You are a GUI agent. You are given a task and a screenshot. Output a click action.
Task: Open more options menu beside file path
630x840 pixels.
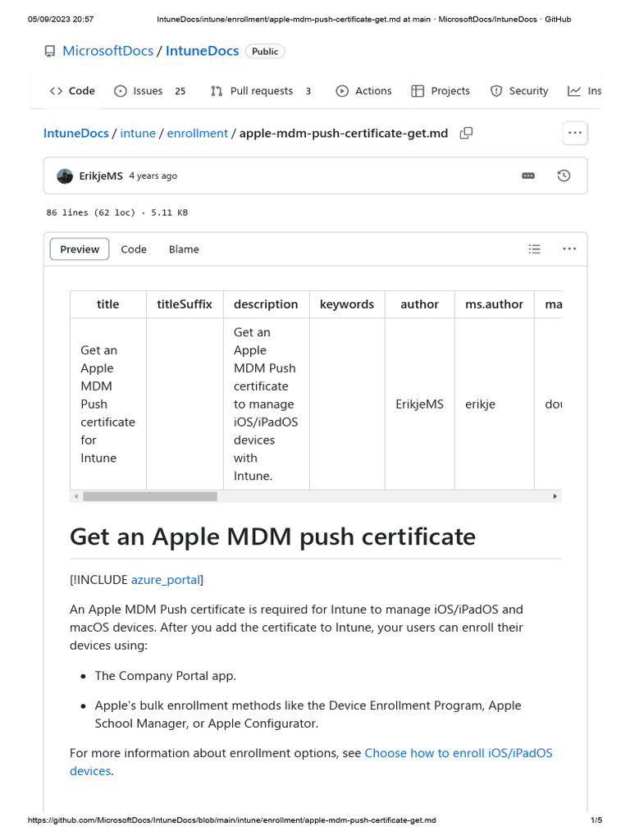574,133
